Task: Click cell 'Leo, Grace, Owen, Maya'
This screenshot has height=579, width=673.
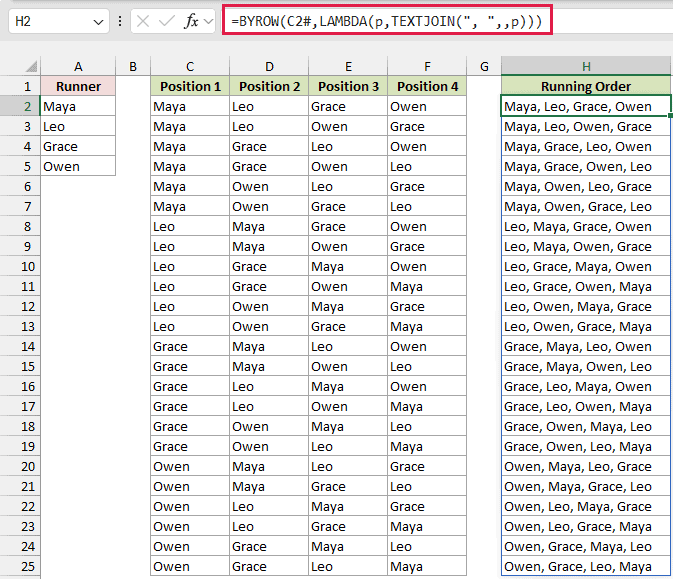Action: coord(586,286)
